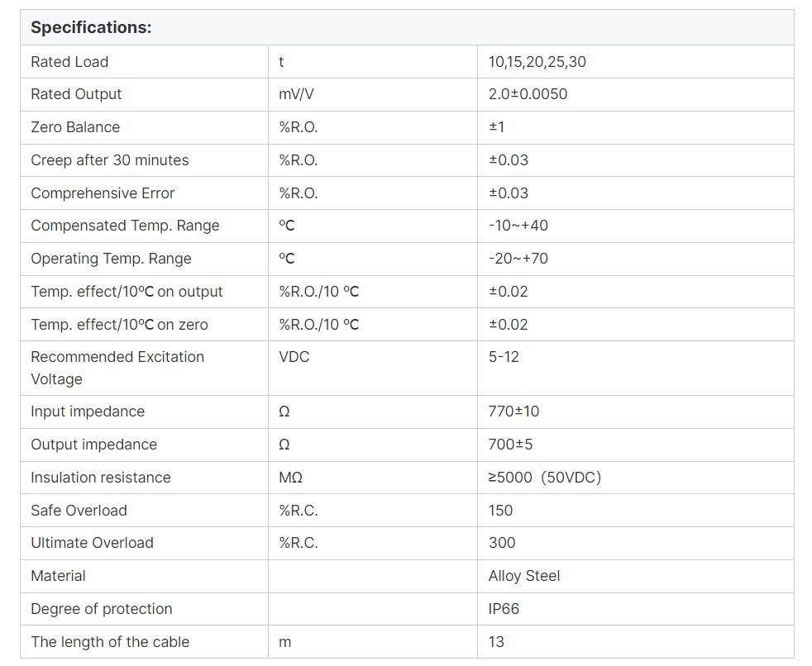This screenshot has height=666, width=812.
Task: Click the Specifications header
Action: 91,27
